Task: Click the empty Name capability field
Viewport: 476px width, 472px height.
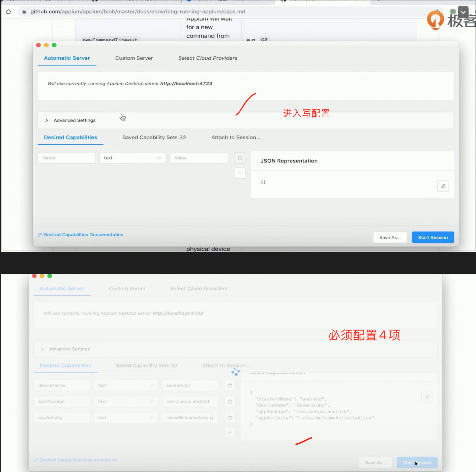Action: (67, 158)
